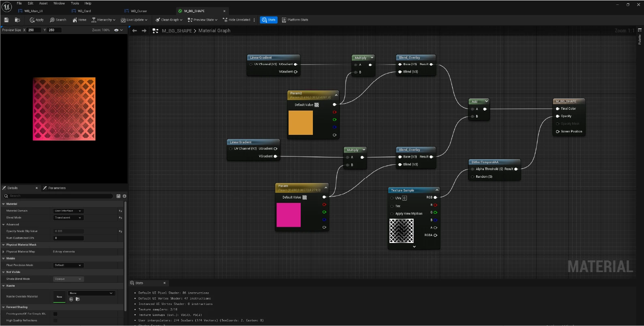Click Use Selected Asset arrow for Nanite

point(71,299)
